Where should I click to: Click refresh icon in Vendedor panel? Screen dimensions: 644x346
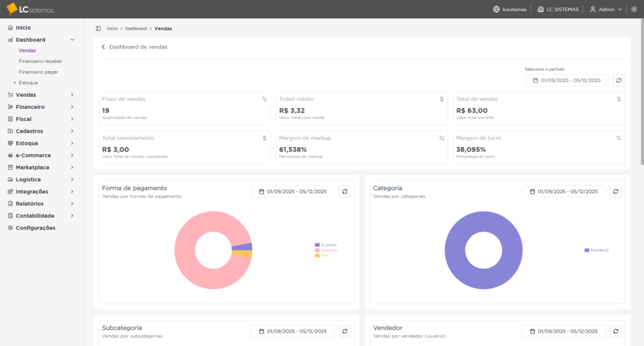(616, 331)
